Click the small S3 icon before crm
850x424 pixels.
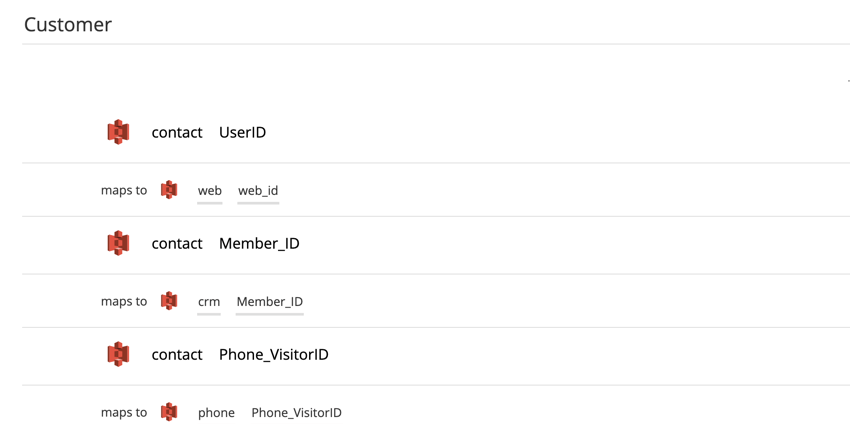coord(169,301)
